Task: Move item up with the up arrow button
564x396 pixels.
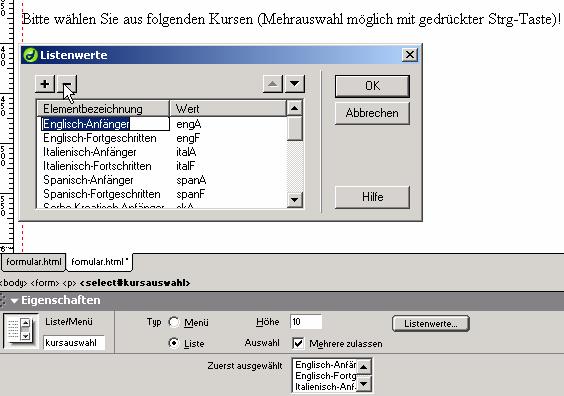Action: click(x=273, y=84)
